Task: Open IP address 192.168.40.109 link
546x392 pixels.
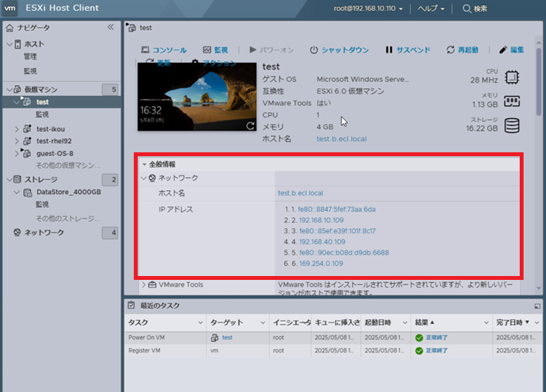Action: pos(322,242)
